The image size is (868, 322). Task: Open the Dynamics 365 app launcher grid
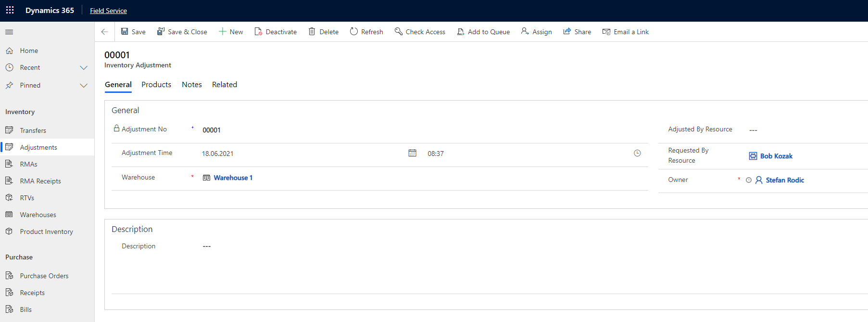click(x=10, y=10)
